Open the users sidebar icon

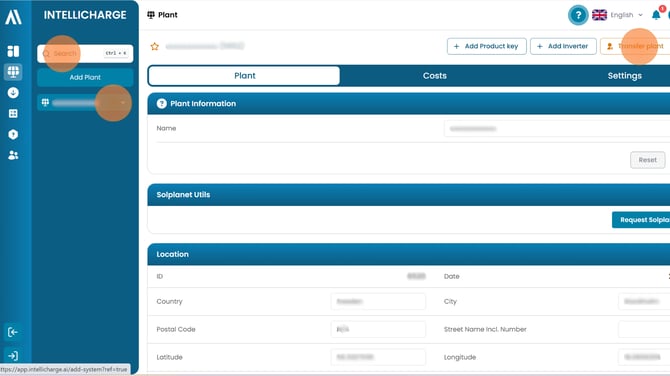coord(13,155)
